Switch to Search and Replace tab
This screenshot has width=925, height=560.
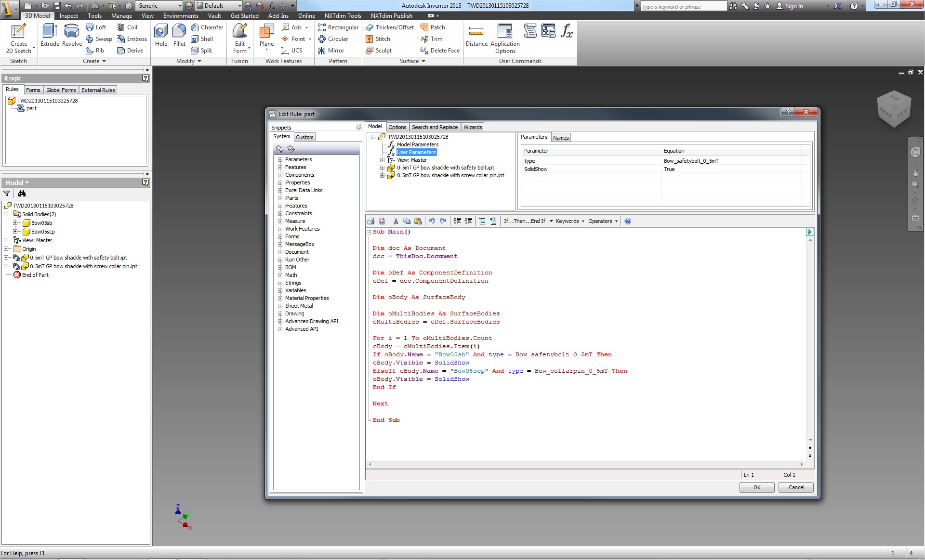tap(435, 127)
